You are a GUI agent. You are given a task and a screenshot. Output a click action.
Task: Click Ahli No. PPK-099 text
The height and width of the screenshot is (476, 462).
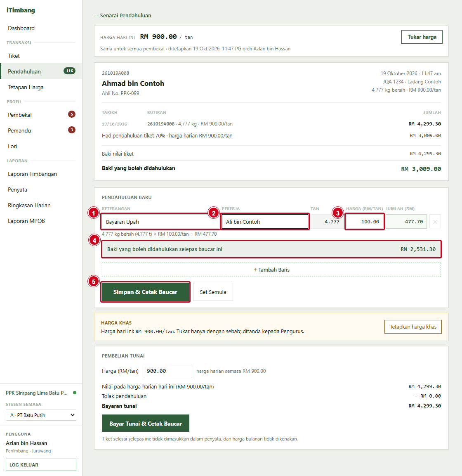[120, 93]
